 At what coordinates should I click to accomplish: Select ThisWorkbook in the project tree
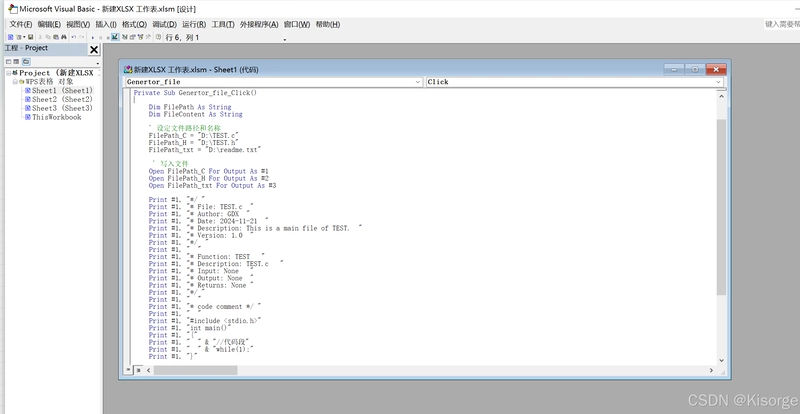53,117
